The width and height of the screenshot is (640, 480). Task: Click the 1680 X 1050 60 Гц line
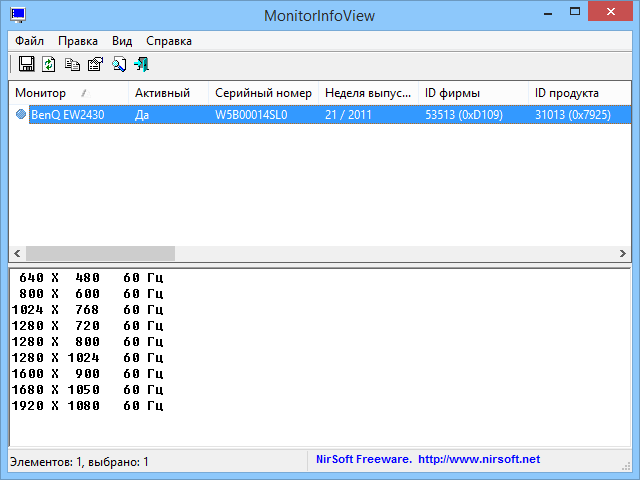[88, 389]
